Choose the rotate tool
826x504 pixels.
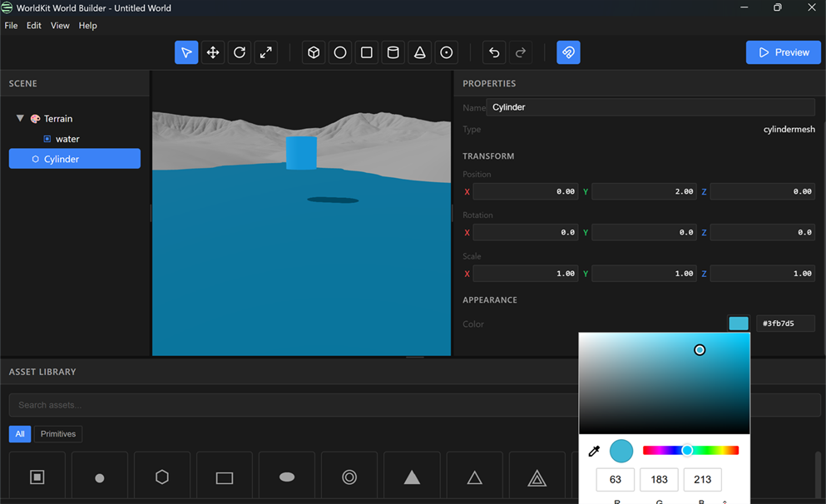[240, 52]
